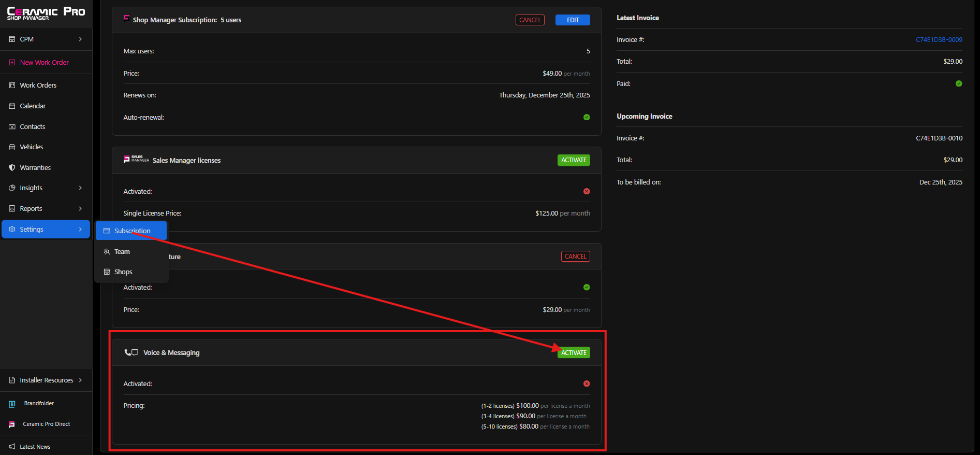
Task: Click the Settings gear icon
Action: 12,229
